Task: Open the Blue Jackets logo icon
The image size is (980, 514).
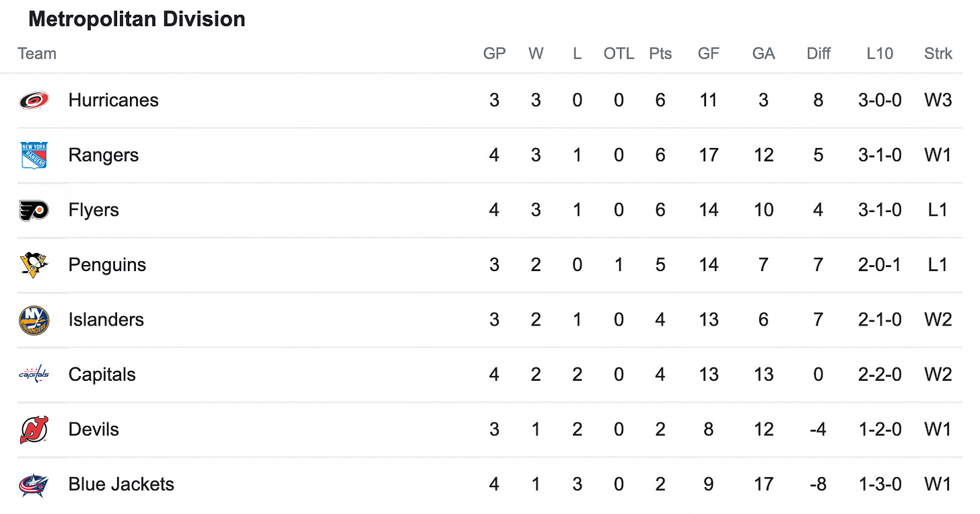Action: click(x=34, y=484)
